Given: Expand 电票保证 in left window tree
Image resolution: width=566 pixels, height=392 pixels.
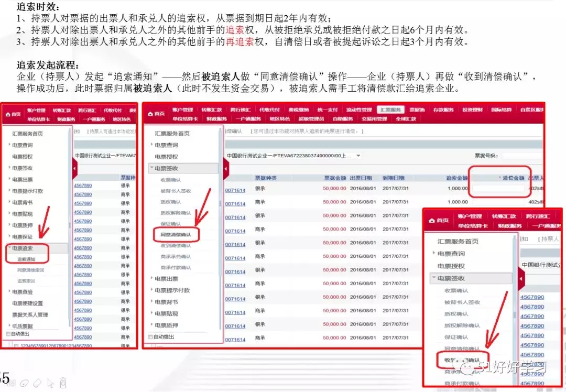Looking at the screenshot, I should pos(9,236).
